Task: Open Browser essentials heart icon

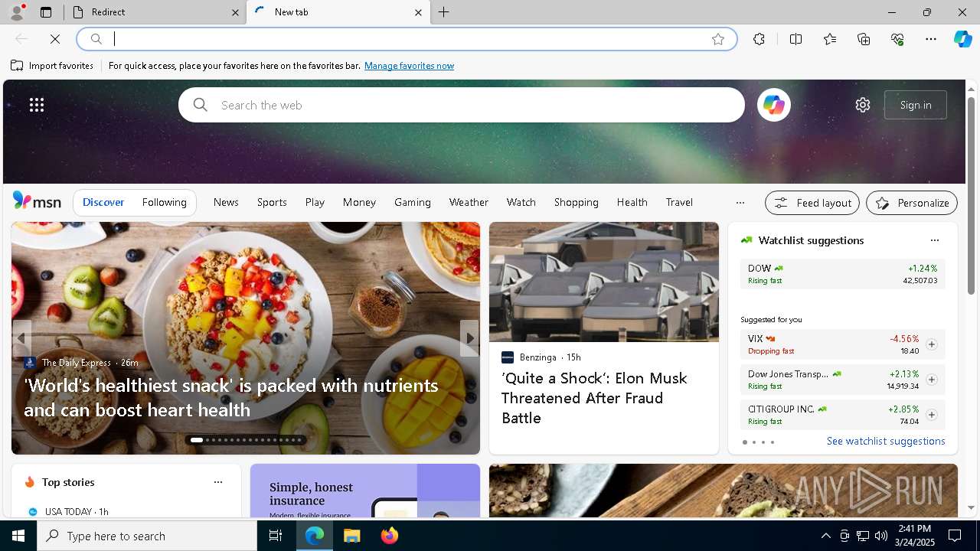Action: pos(897,39)
